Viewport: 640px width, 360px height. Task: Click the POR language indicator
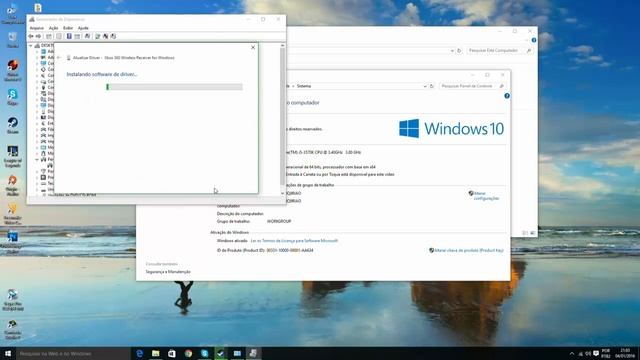[606, 353]
